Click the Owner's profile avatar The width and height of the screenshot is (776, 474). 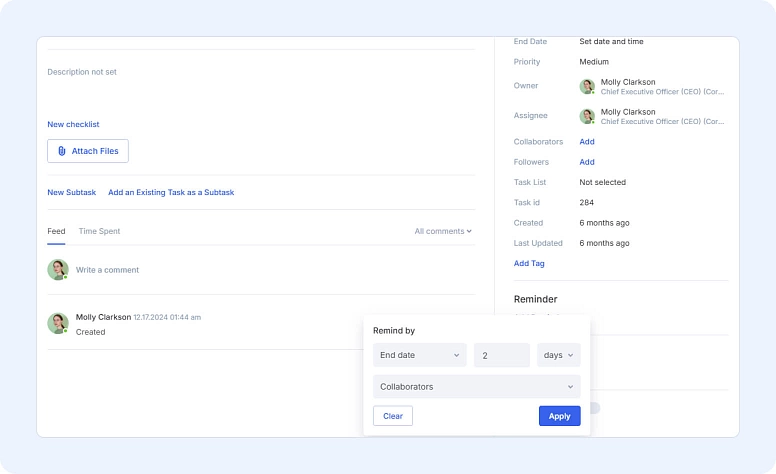(587, 87)
